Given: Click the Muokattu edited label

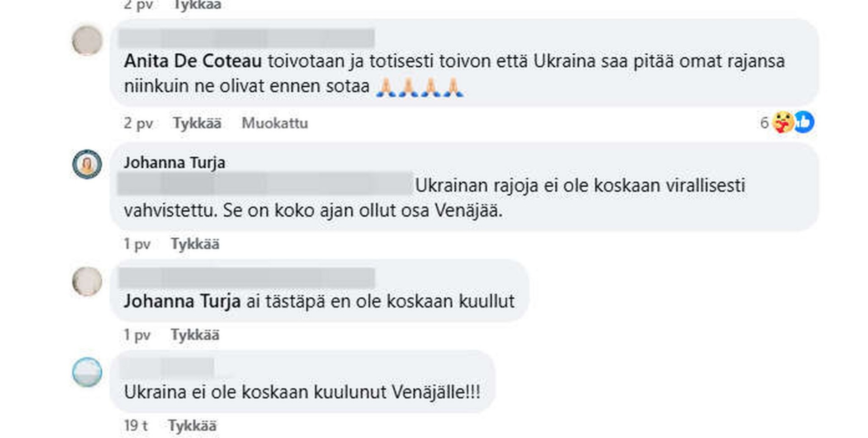Looking at the screenshot, I should point(275,123).
